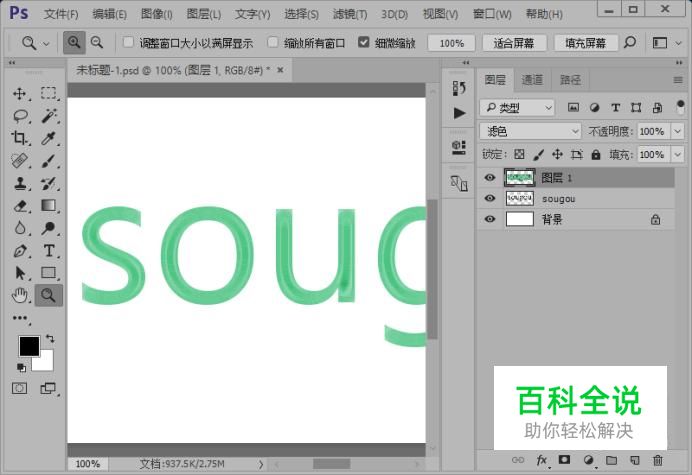Open the 文件(F) menu
This screenshot has height=475, width=692.
[61, 14]
